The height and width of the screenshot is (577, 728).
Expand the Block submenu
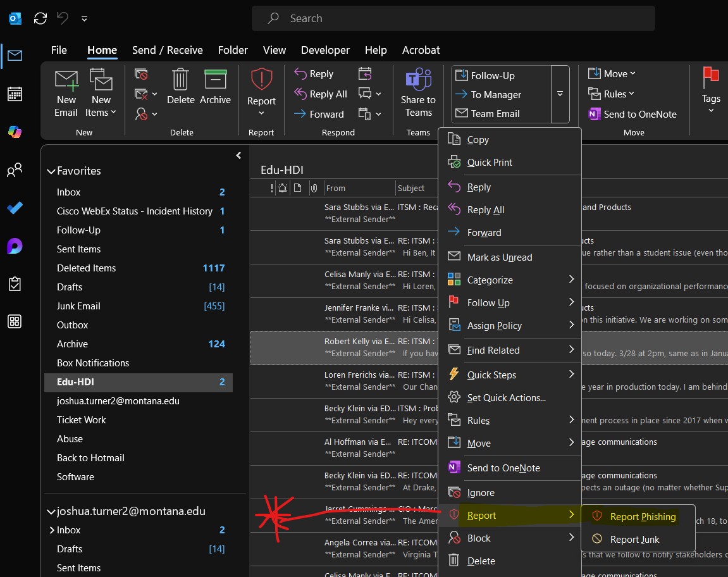[509, 538]
